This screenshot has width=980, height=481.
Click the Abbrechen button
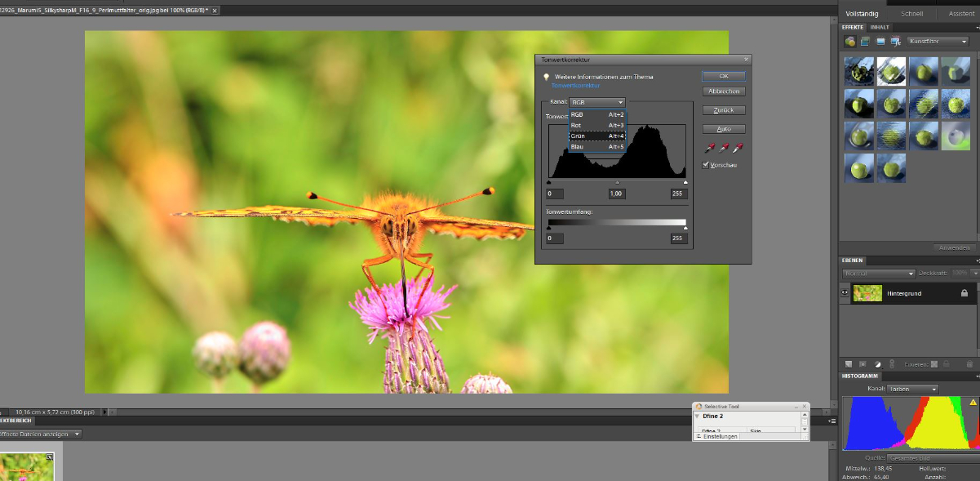pyautogui.click(x=724, y=91)
